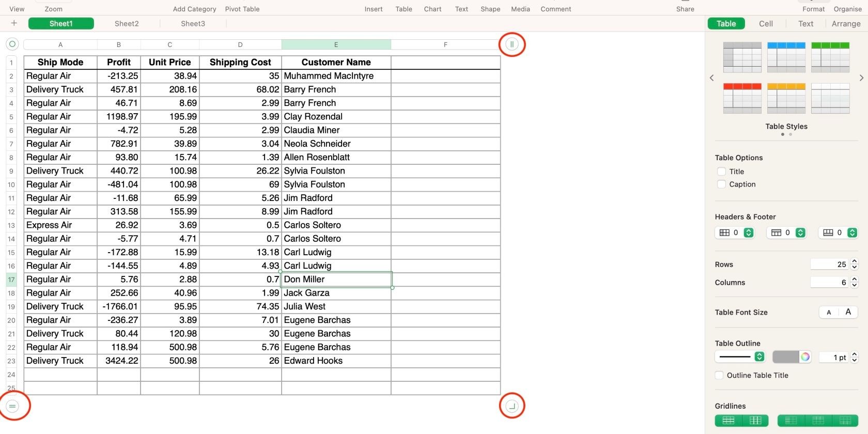Enable the Caption checkbox
Viewport: 868px width, 434px height.
click(721, 184)
